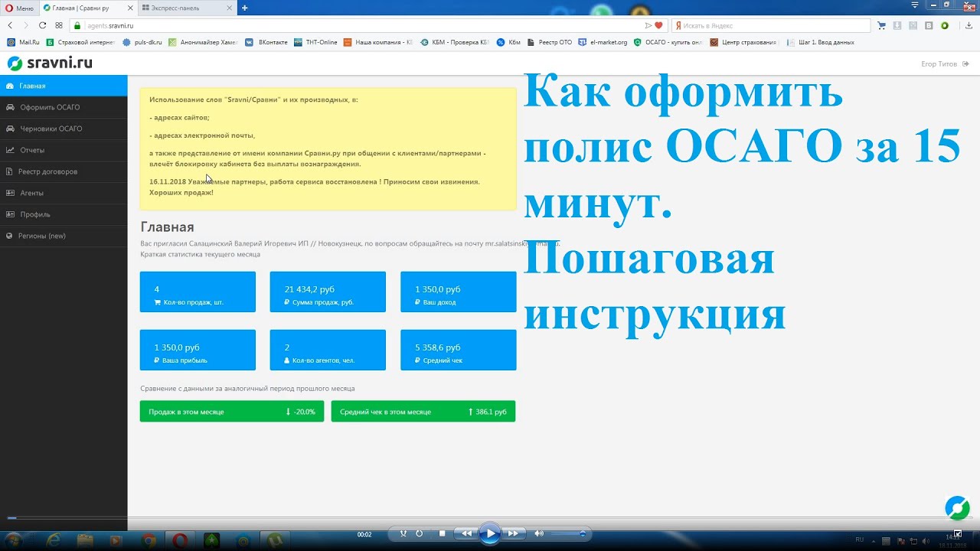Switch to Opera on the taskbar
This screenshot has width=980, height=551.
(x=180, y=540)
